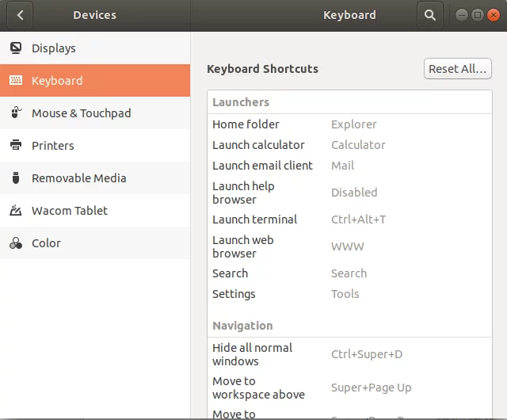507x420 pixels.
Task: Click the Disabled binding value
Action: pos(354,193)
